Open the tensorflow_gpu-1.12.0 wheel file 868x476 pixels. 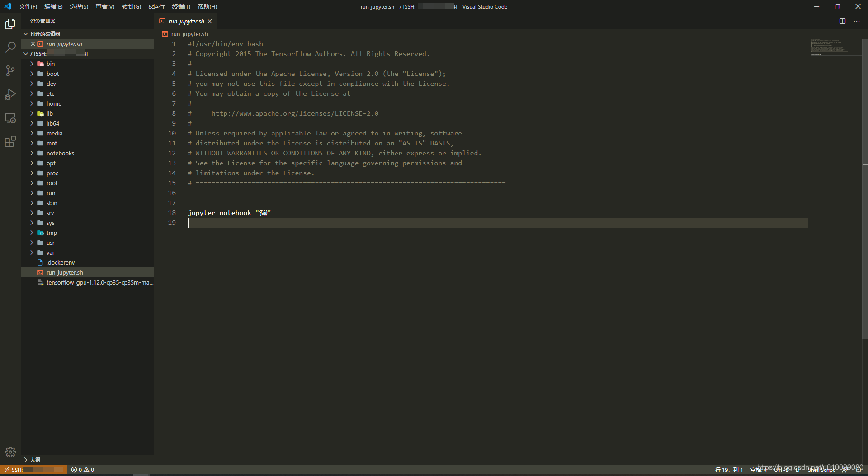point(88,282)
